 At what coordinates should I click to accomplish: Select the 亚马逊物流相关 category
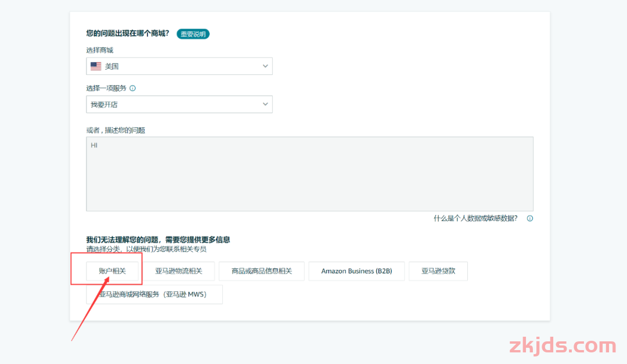point(179,271)
